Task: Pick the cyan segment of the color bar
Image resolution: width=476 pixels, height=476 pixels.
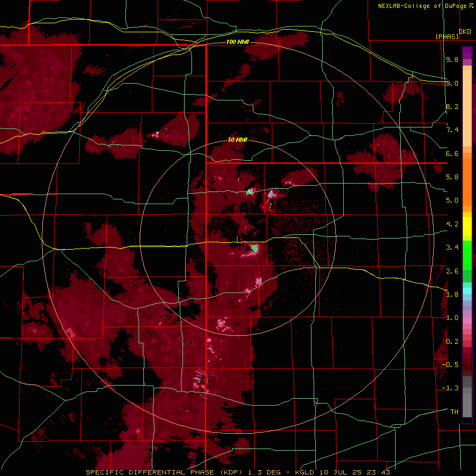Action: pos(467,290)
